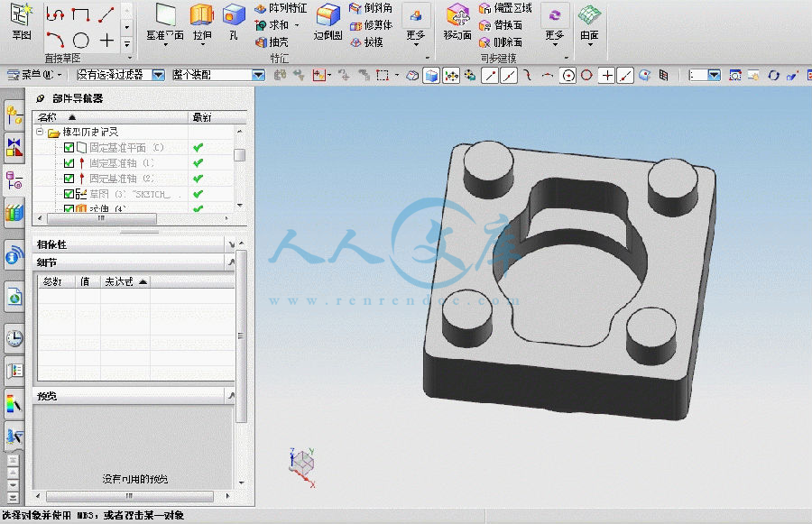The width and height of the screenshot is (812, 524).
Task: Click the 拉伸 (Extrude) icon
Action: point(202,15)
